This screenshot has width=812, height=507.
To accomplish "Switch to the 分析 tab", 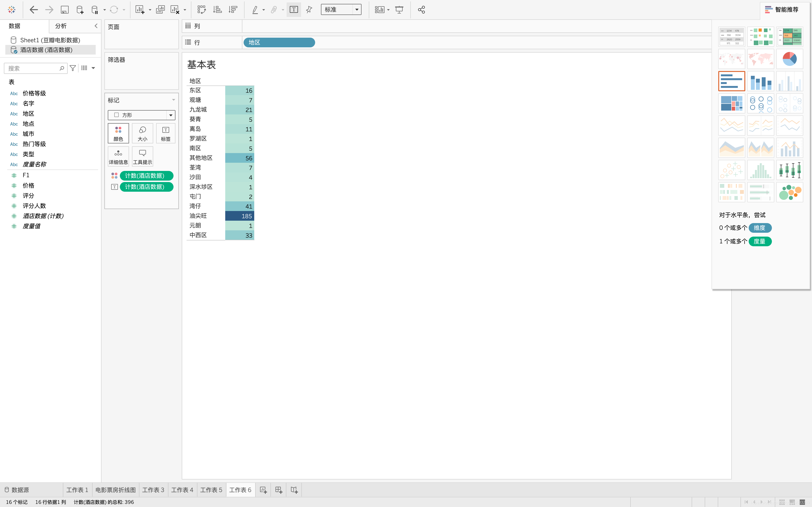I will click(61, 26).
